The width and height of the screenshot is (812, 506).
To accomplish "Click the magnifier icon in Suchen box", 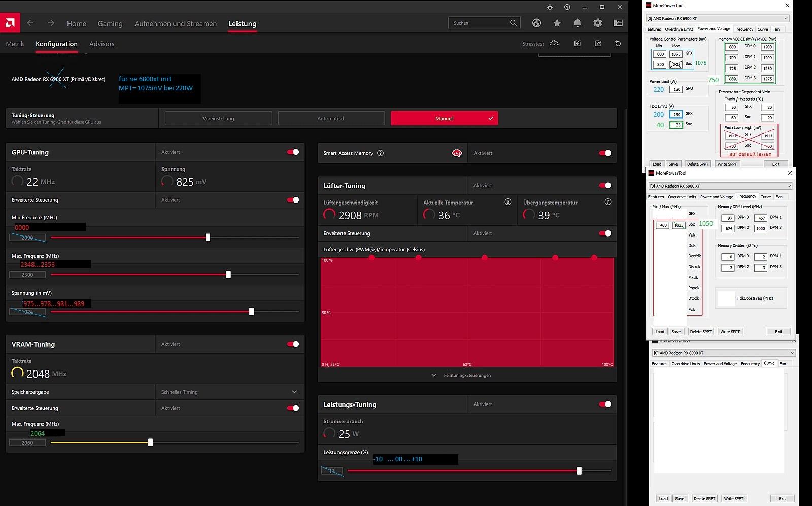I will click(x=513, y=23).
